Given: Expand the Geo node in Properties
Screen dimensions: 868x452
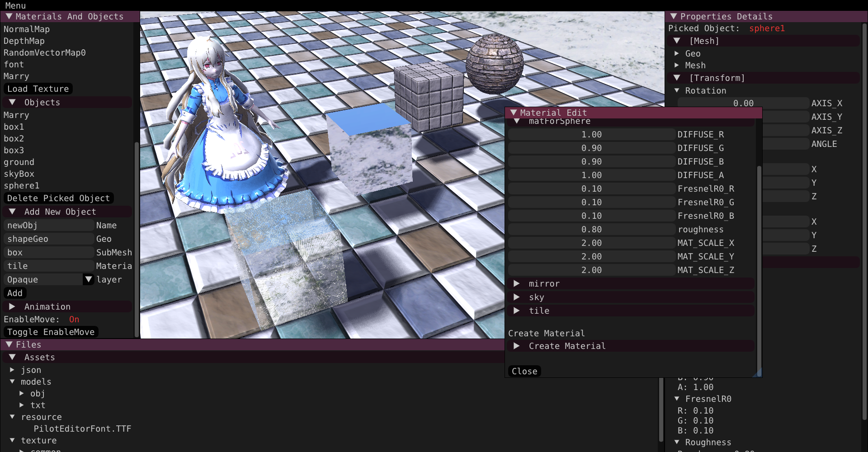Looking at the screenshot, I should pos(677,53).
